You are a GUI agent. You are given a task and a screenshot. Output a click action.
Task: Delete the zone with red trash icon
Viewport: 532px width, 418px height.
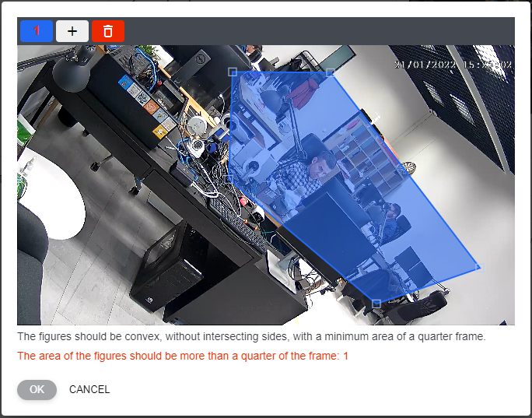[x=108, y=31]
